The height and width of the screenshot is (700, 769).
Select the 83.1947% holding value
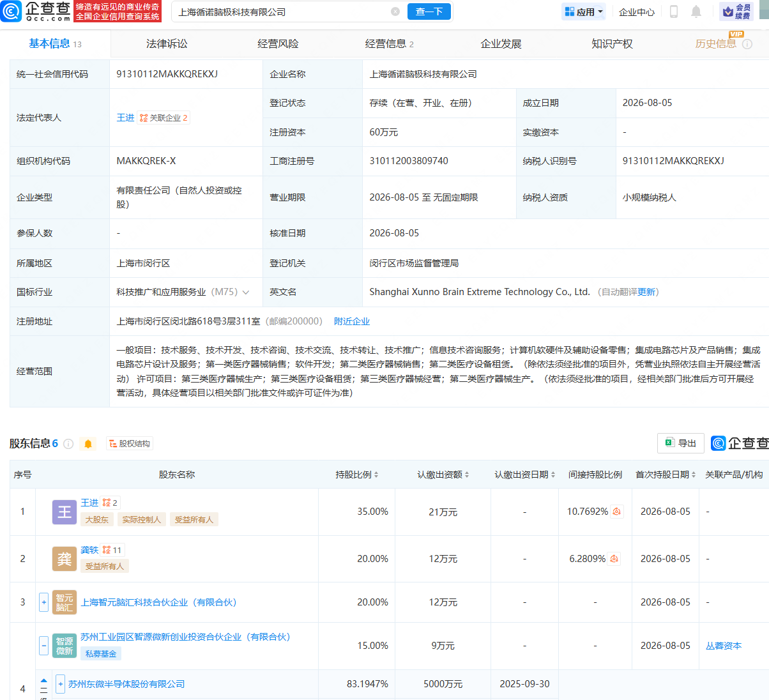[x=367, y=684]
